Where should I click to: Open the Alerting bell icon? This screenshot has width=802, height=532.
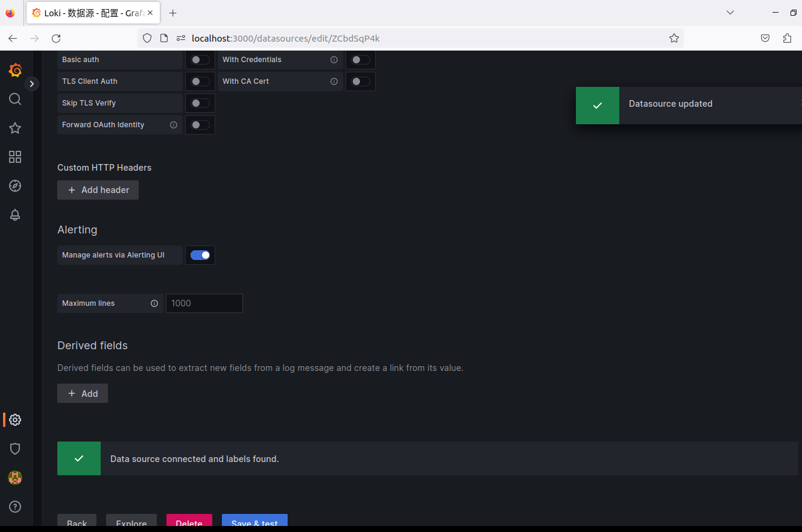(15, 215)
